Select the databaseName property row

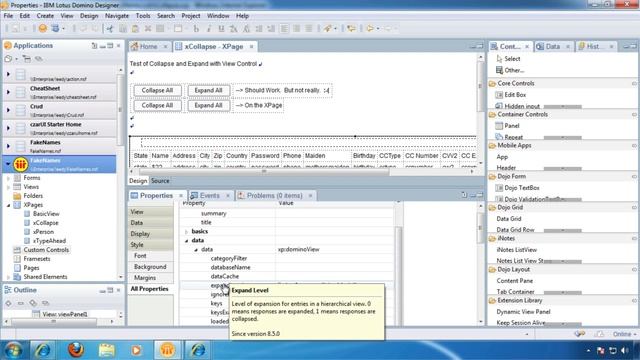pos(287,267)
